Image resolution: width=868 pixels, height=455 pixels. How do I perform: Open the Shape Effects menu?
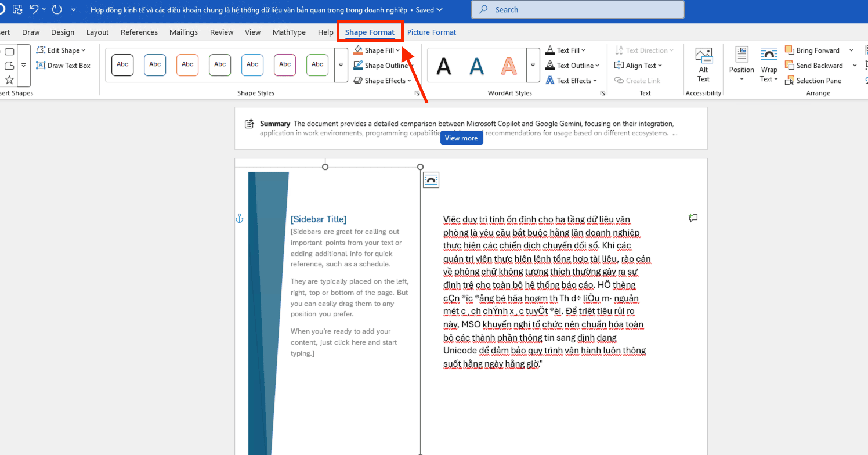click(382, 81)
